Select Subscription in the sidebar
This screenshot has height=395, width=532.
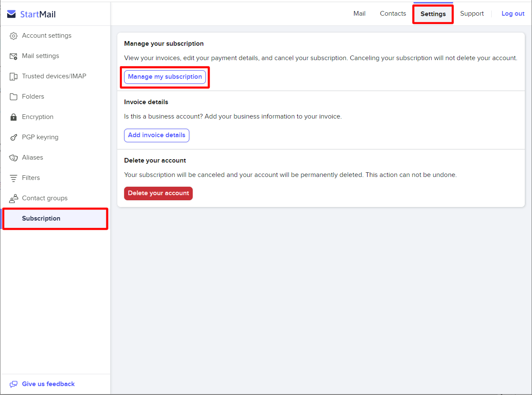pos(41,218)
